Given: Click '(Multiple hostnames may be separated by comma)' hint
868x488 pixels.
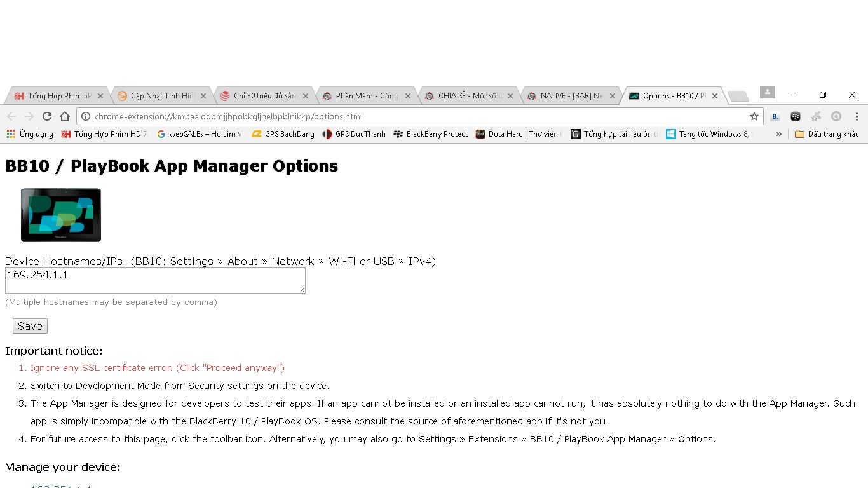Looking at the screenshot, I should 111,302.
